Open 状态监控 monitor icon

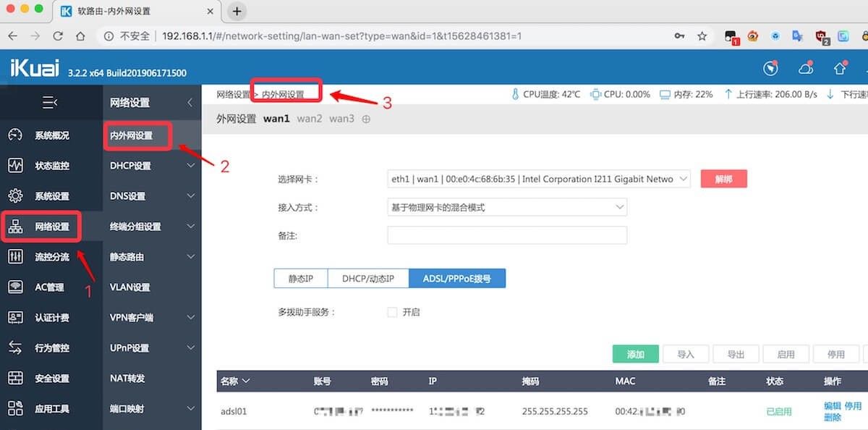(15, 166)
